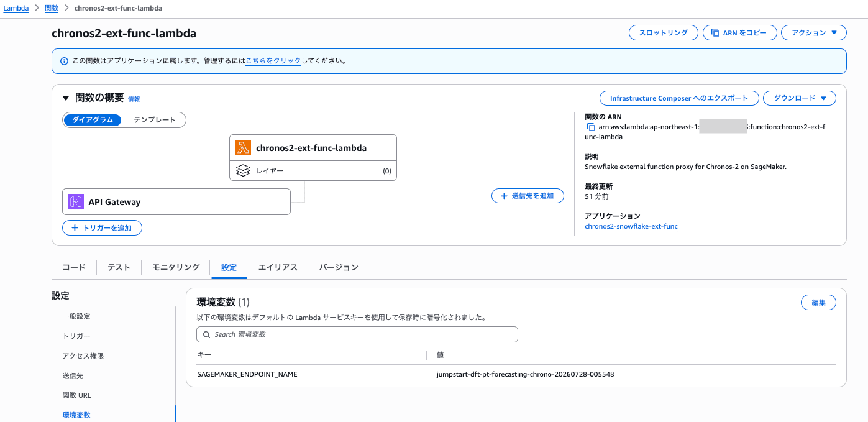Click the 値 column header

pos(440,354)
